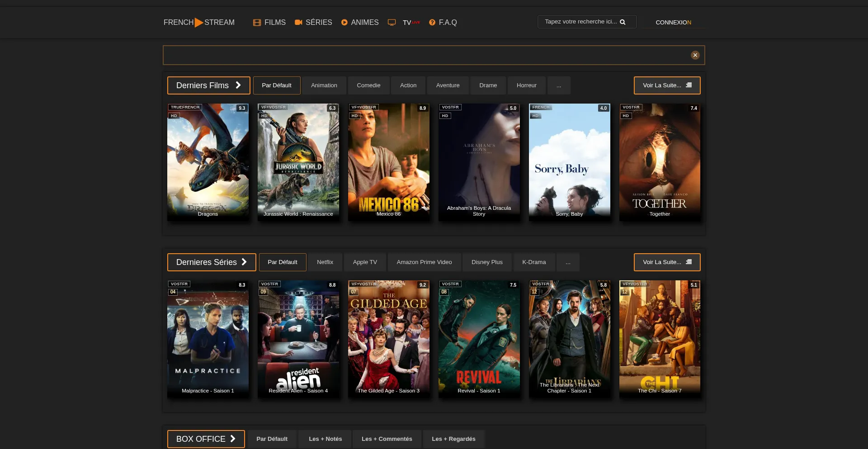Select the Comedie film tab

pyautogui.click(x=368, y=85)
